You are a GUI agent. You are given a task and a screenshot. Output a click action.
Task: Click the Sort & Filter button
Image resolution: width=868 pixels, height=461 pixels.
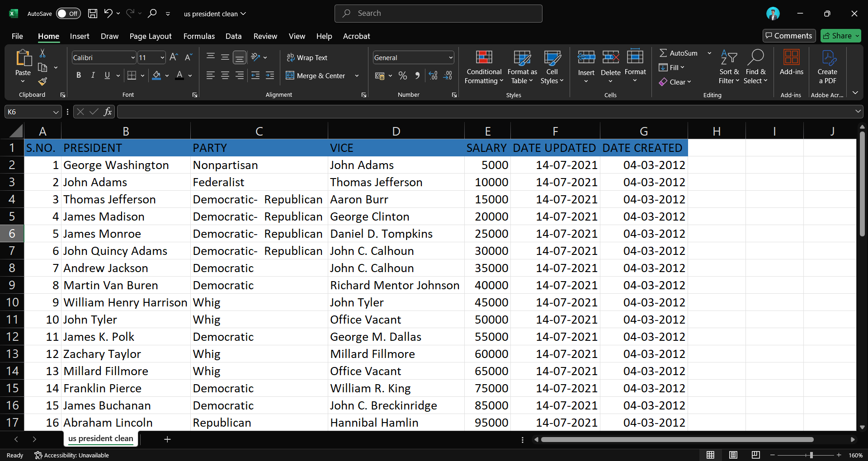[729, 66]
